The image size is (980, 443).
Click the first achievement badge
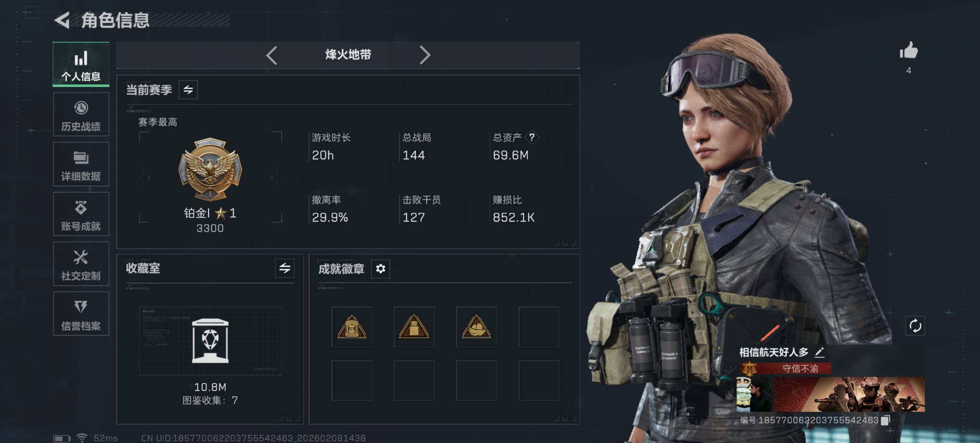[x=351, y=327]
